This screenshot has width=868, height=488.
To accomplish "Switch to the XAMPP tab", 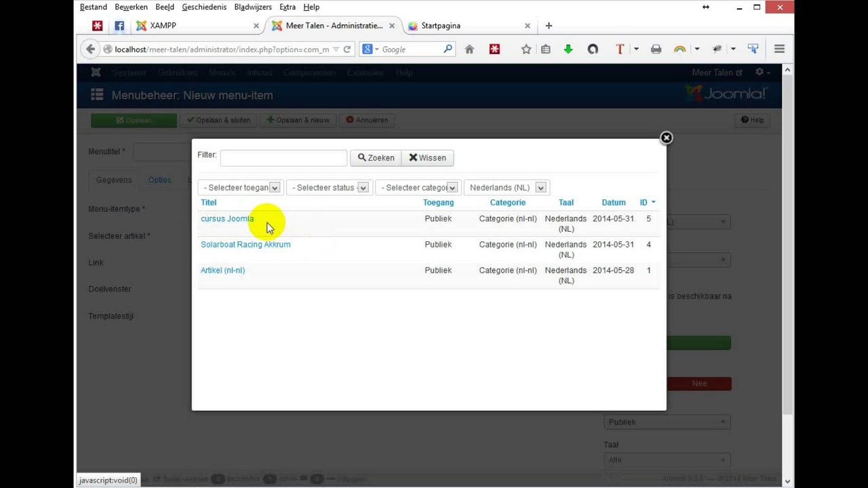I will (x=197, y=26).
